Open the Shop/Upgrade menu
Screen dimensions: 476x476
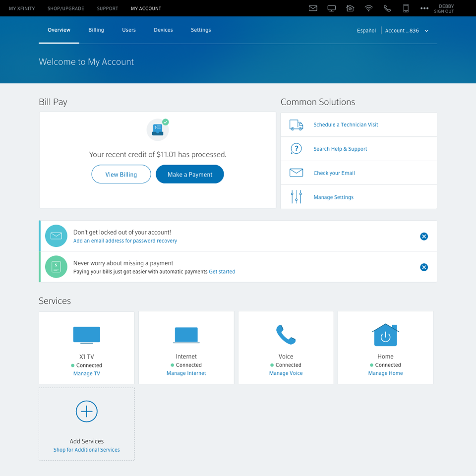coord(66,8)
